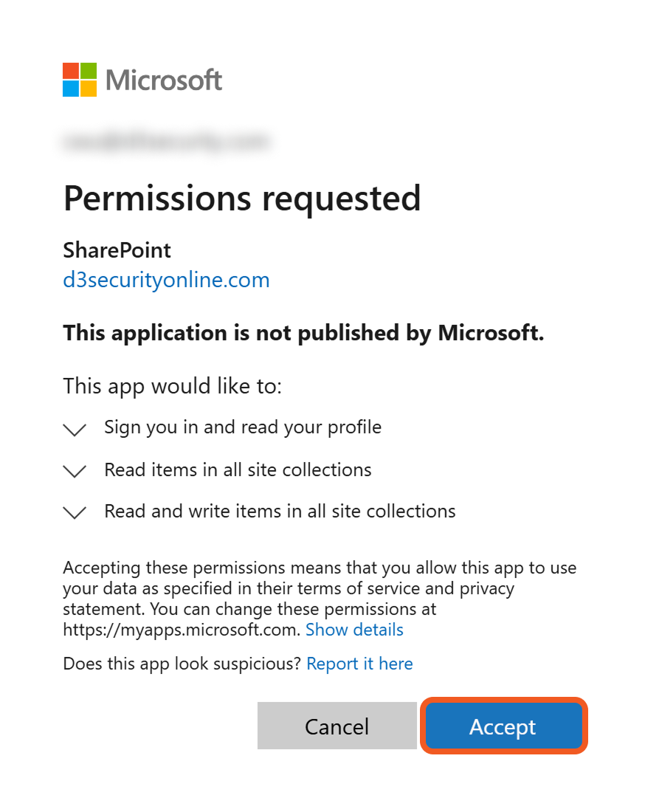
Task: Click the blurred account email address
Action: (166, 141)
